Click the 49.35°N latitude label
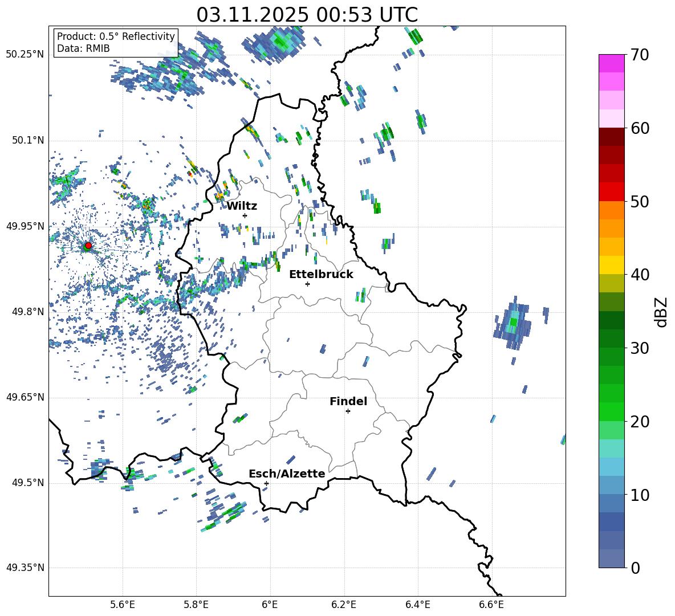The width and height of the screenshot is (675, 616). [x=25, y=568]
